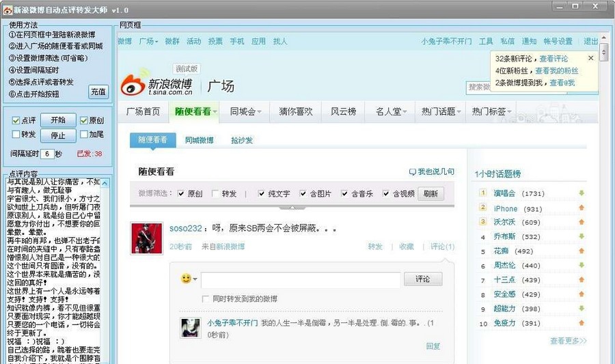Screen dimensions: 615x364
Task: Toggle the 转发 checkbox in left panel
Action: click(x=16, y=135)
